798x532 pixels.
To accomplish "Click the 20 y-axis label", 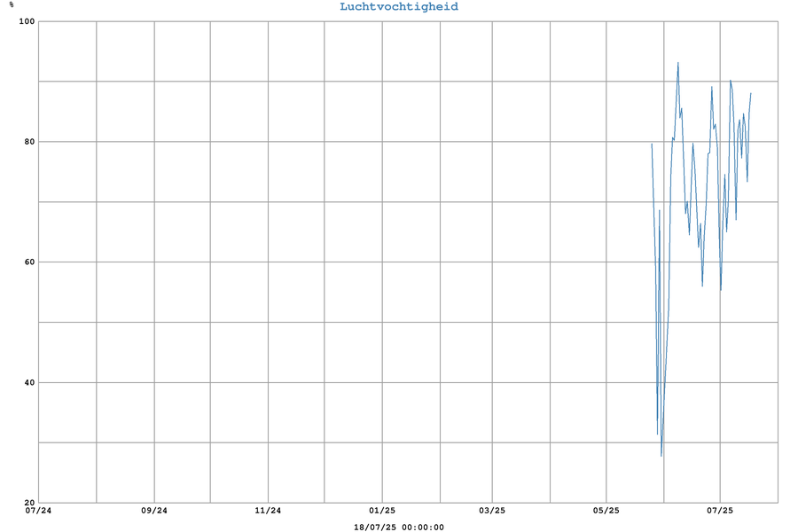I will pyautogui.click(x=29, y=503).
